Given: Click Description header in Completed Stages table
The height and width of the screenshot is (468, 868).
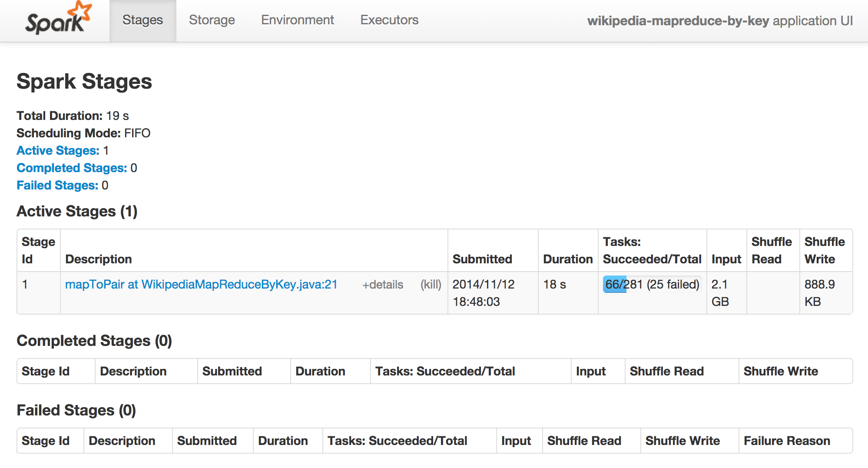Looking at the screenshot, I should (x=133, y=371).
